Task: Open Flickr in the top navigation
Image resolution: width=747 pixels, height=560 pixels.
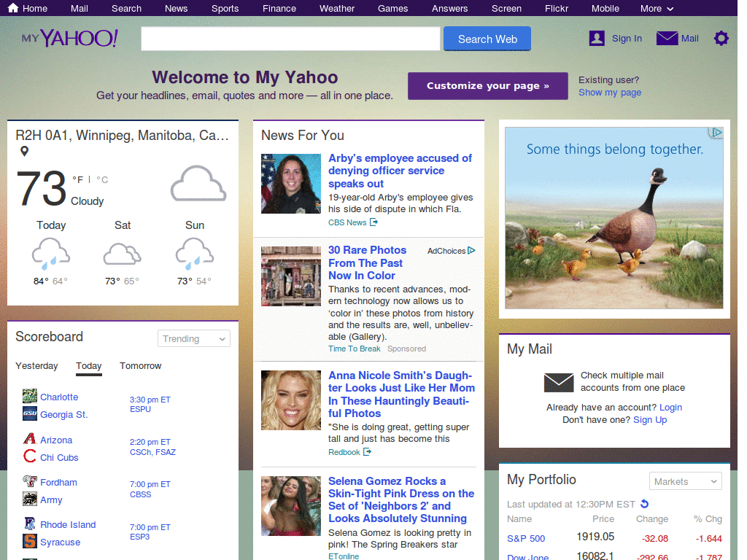Action: point(557,9)
